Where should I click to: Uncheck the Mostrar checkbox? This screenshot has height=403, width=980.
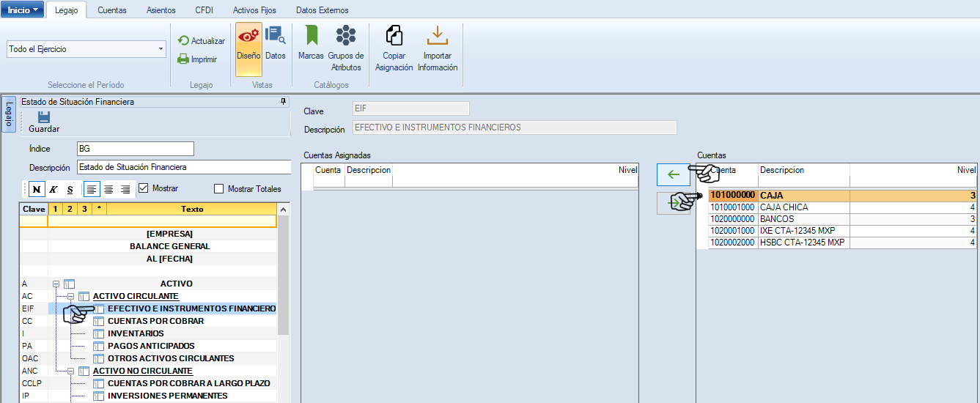(x=144, y=188)
